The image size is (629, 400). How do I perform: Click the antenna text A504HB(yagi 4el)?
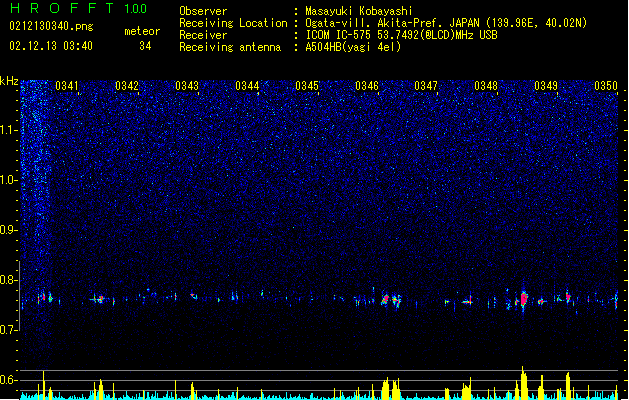click(x=353, y=47)
